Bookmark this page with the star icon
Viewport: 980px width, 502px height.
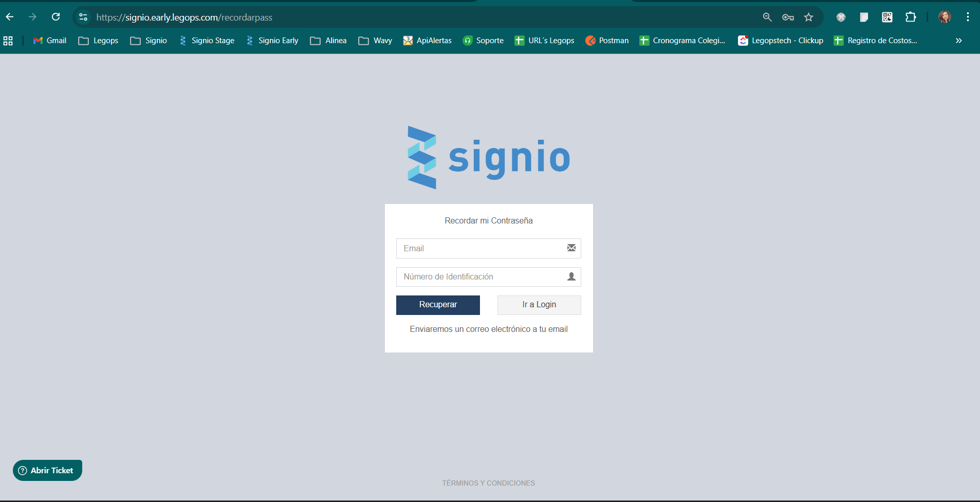808,17
